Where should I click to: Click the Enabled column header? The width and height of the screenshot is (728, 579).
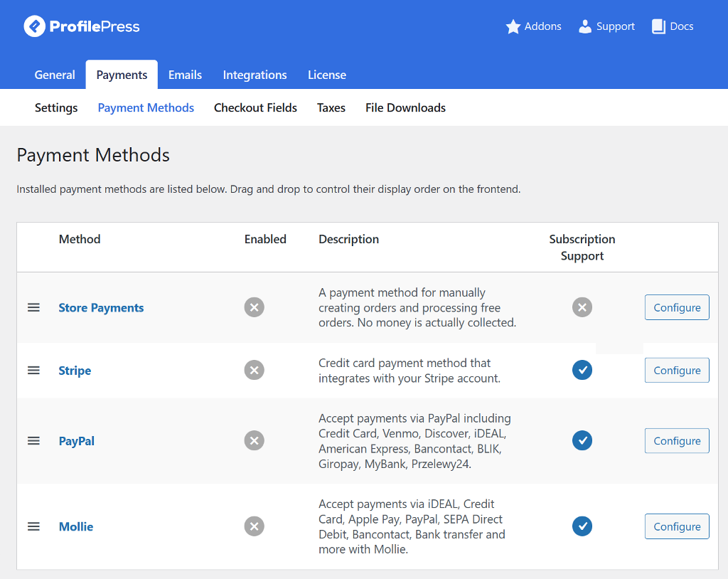pos(266,239)
